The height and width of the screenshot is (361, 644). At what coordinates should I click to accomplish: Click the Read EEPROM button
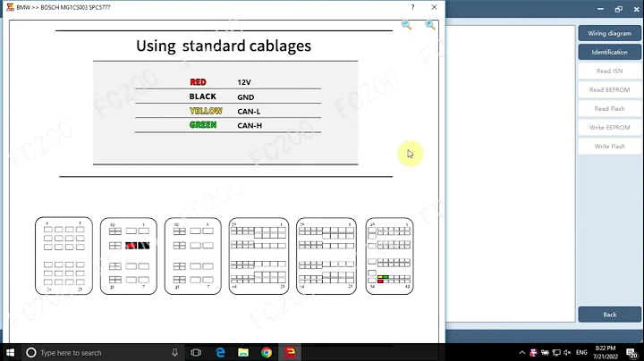click(x=609, y=90)
